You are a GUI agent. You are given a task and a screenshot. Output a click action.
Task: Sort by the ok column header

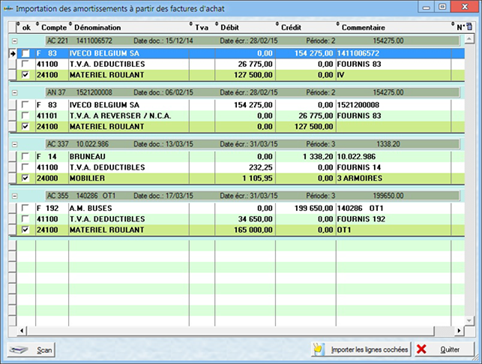point(26,27)
